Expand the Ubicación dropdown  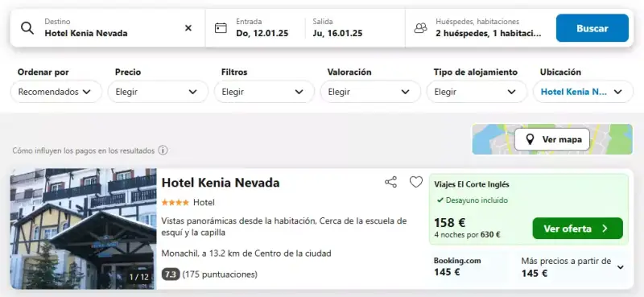click(x=583, y=92)
